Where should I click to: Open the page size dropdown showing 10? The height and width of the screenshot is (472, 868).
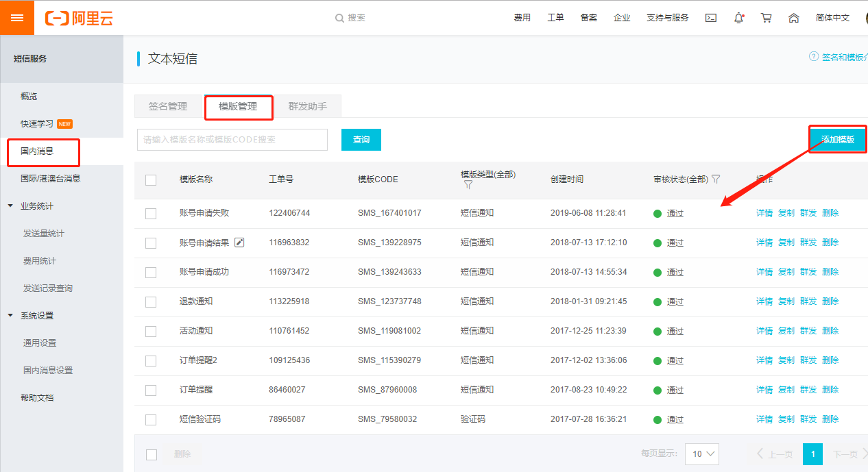tap(701, 454)
